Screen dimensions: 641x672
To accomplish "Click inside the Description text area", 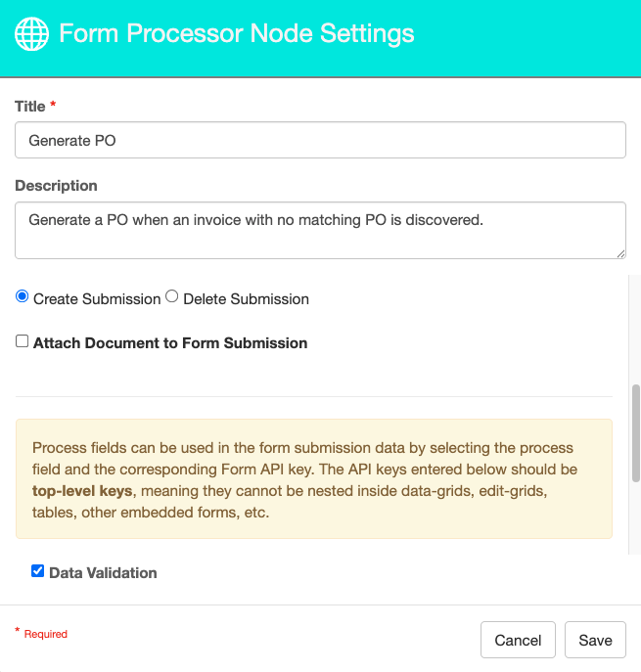I will click(x=320, y=230).
